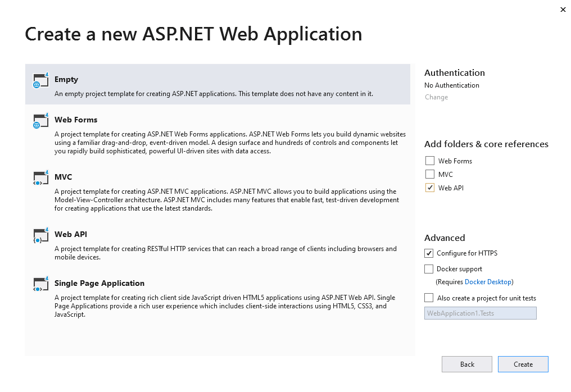Choose the Single Page Application description text
571x392 pixels.
(x=225, y=306)
